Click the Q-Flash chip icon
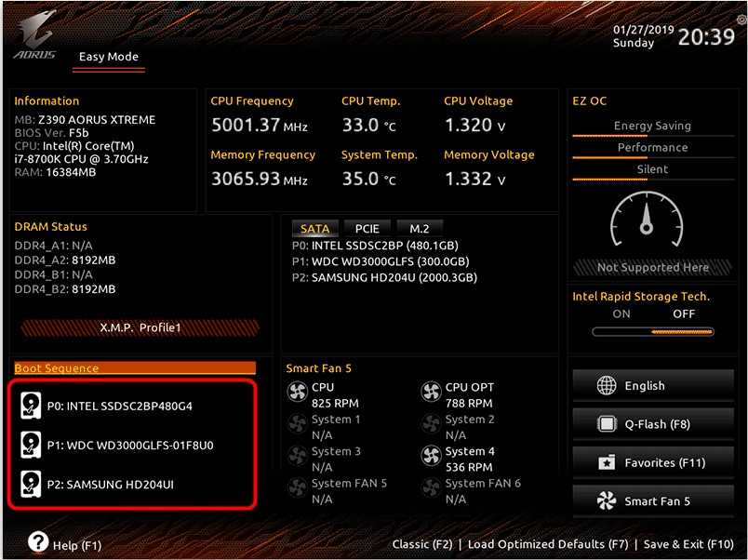 (x=607, y=423)
